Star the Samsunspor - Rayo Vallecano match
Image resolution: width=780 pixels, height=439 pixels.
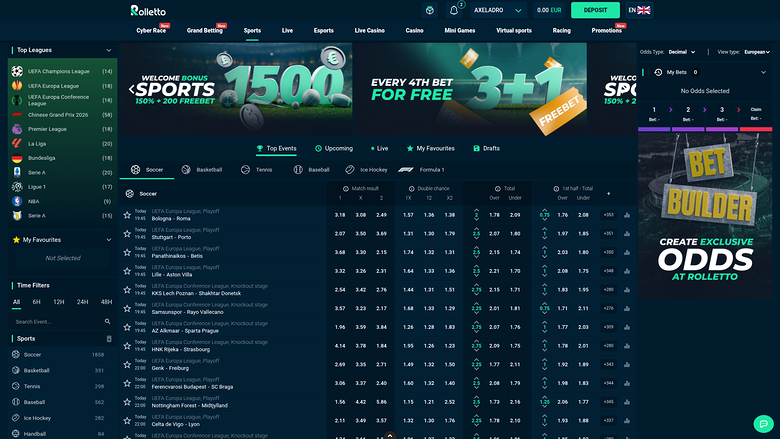pos(127,308)
